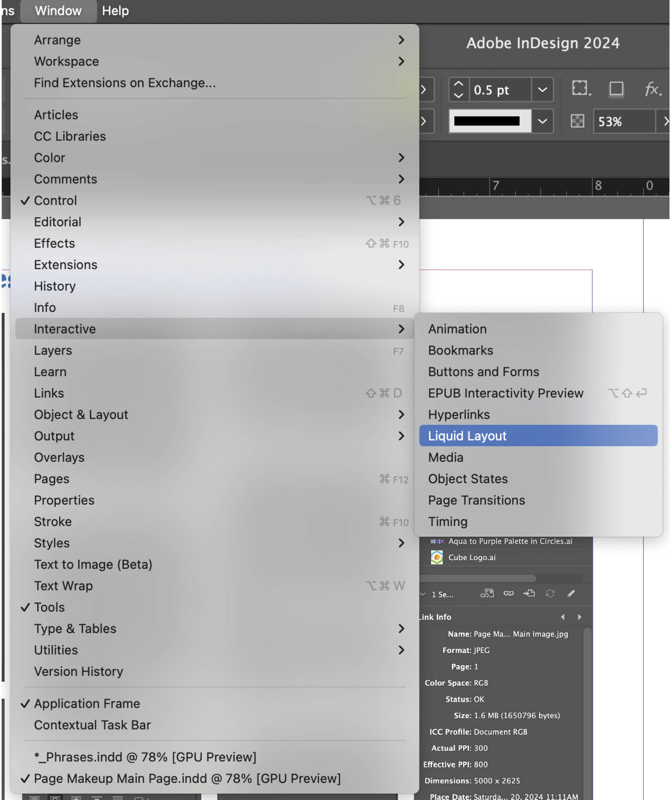Expand the Object & Layout submenu
The height and width of the screenshot is (800, 672).
pos(215,414)
